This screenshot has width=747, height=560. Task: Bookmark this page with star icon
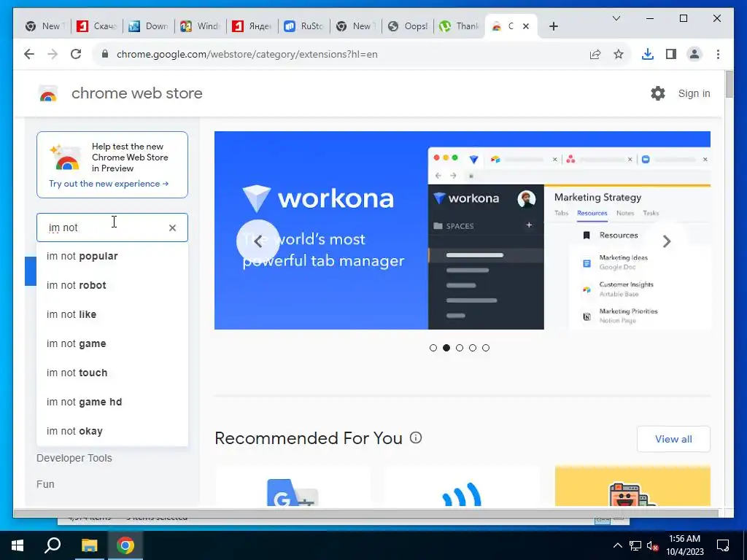(x=619, y=54)
